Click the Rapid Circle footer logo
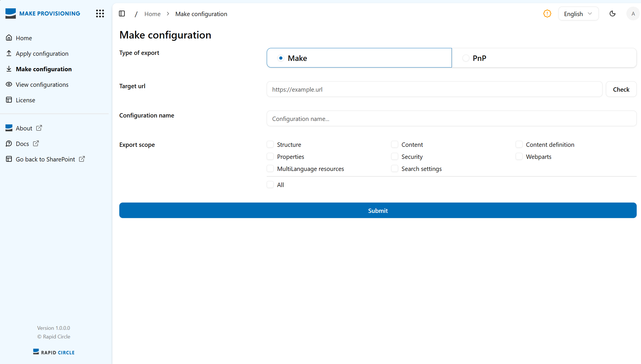641x364 pixels. [x=54, y=352]
